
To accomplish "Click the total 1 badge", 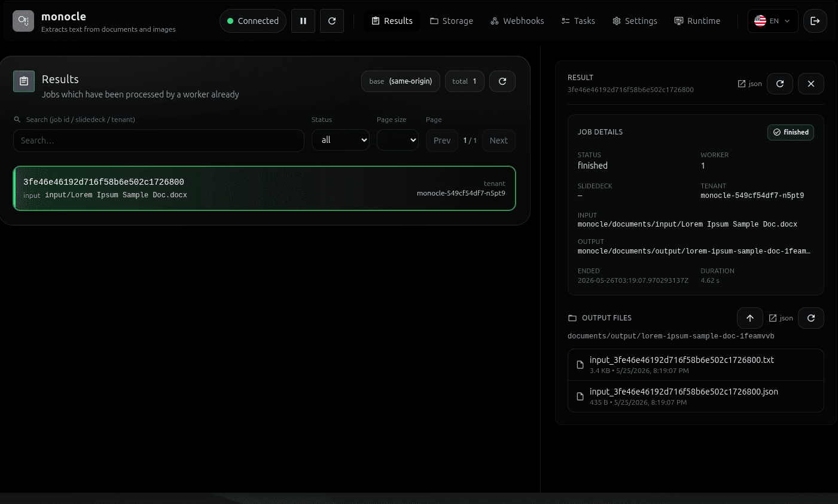I will [x=465, y=81].
